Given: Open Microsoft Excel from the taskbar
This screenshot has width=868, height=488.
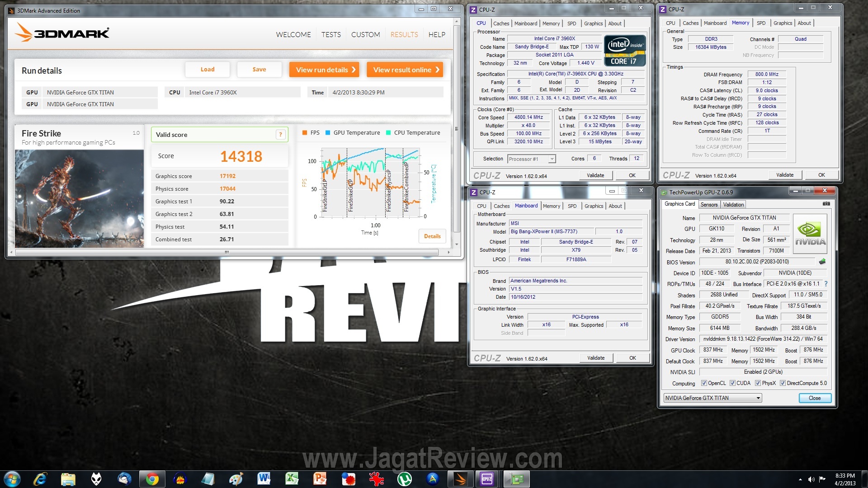Looking at the screenshot, I should [x=292, y=479].
